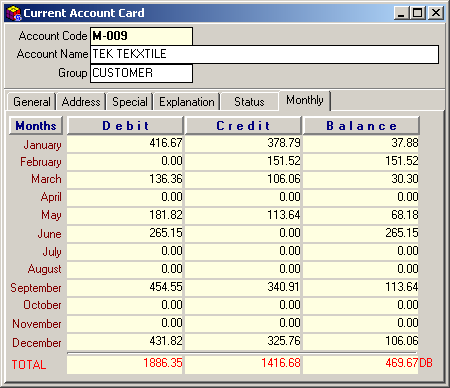Click May credit value 113.64
450x388 pixels.
[x=243, y=215]
